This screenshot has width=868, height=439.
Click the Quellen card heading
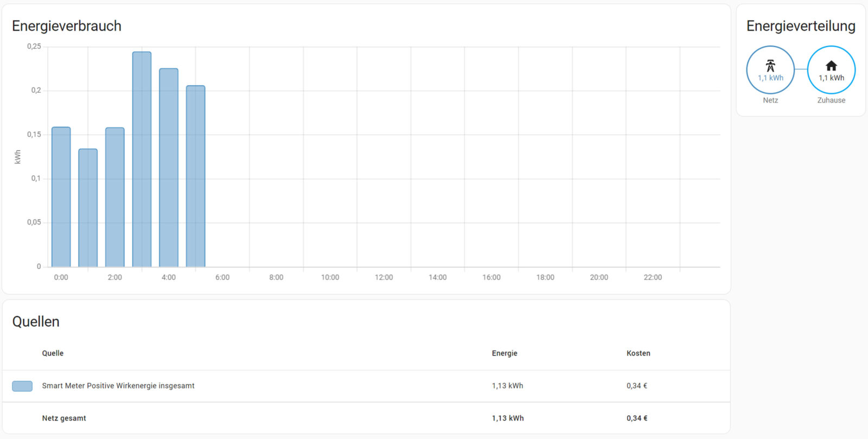pyautogui.click(x=36, y=322)
